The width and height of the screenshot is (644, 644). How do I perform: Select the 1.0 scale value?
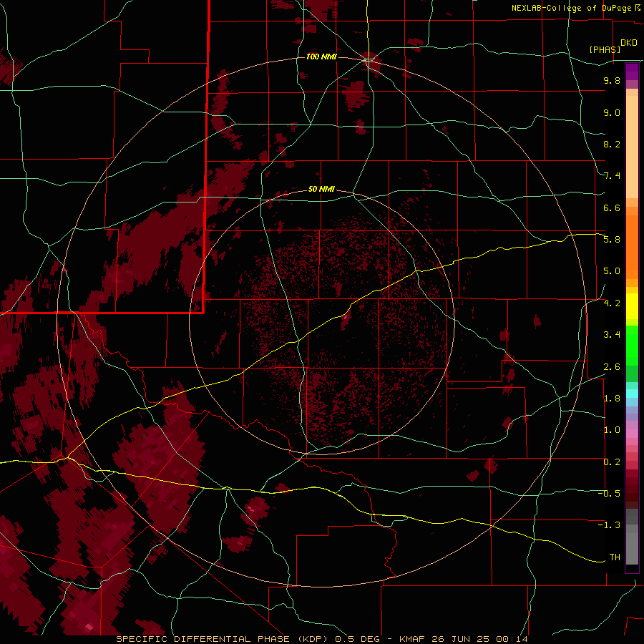pos(612,430)
